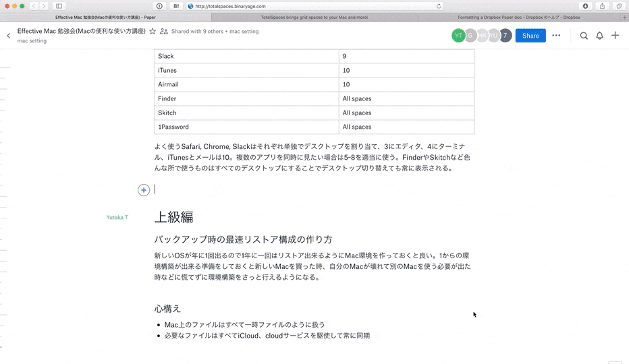Click the 上級編 heading

173,217
